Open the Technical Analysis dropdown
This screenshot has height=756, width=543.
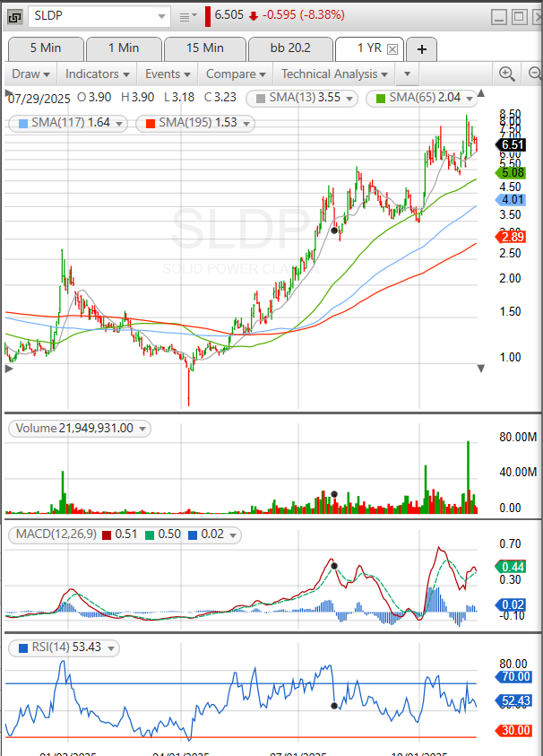334,74
